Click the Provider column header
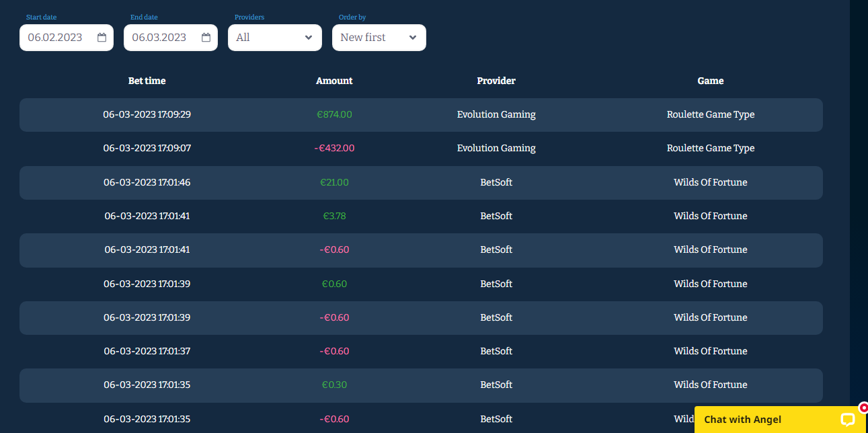Screen dimensions: 868x433 pyautogui.click(x=496, y=81)
